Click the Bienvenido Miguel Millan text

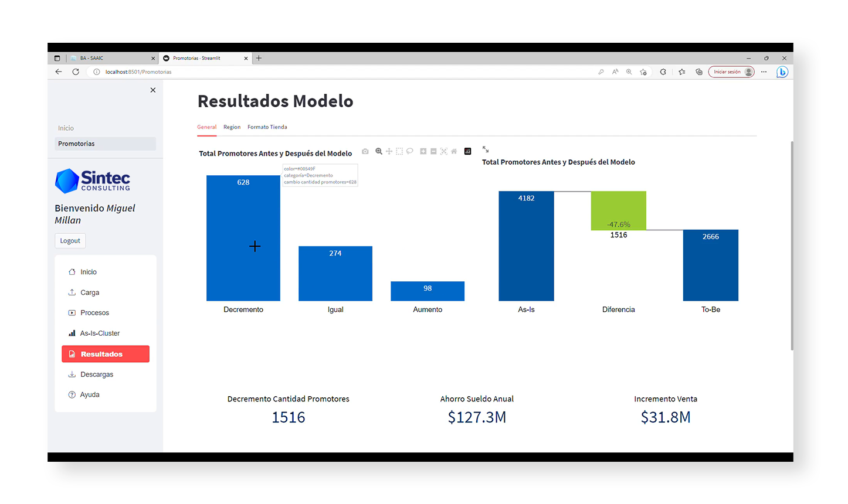pyautogui.click(x=95, y=214)
